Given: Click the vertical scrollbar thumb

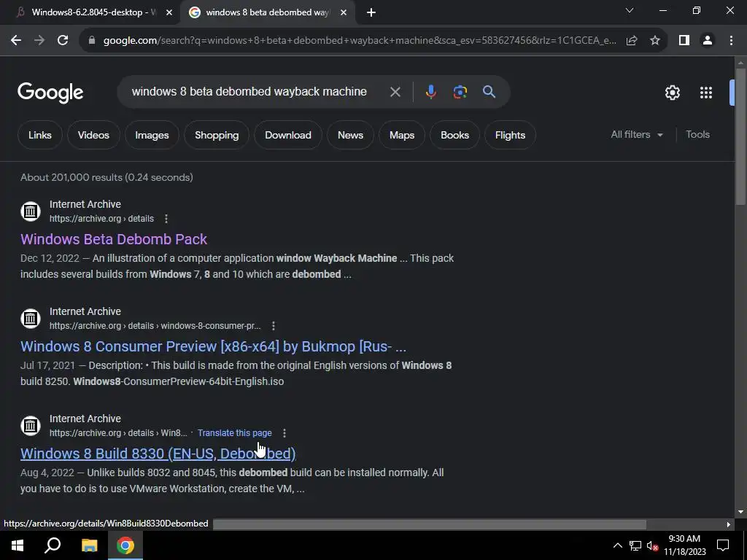Looking at the screenshot, I should pos(740,137).
